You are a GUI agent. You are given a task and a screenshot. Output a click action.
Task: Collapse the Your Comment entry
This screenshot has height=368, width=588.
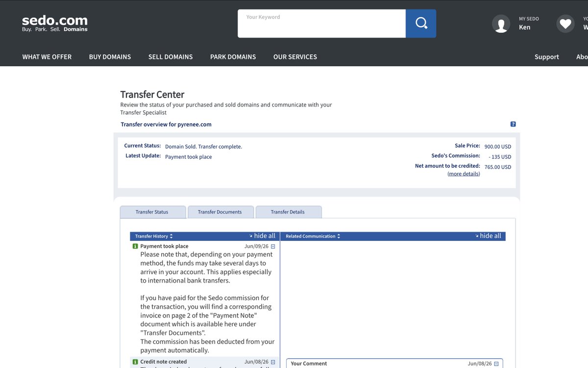[x=496, y=364]
